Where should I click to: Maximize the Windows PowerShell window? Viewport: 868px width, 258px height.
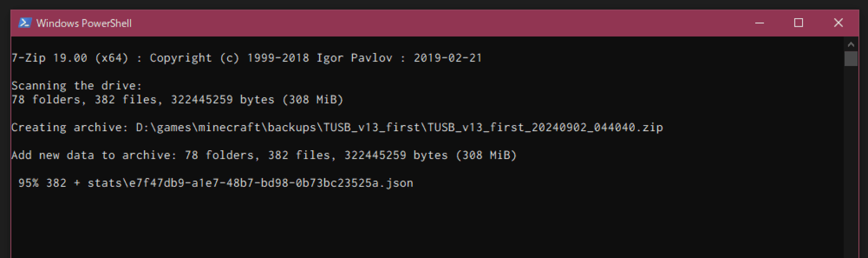pyautogui.click(x=798, y=23)
